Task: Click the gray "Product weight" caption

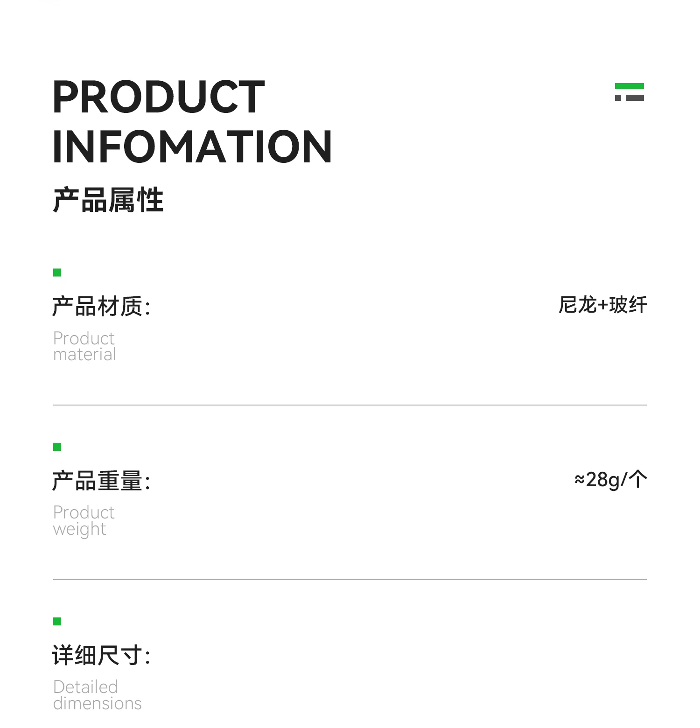Action: coord(84,521)
